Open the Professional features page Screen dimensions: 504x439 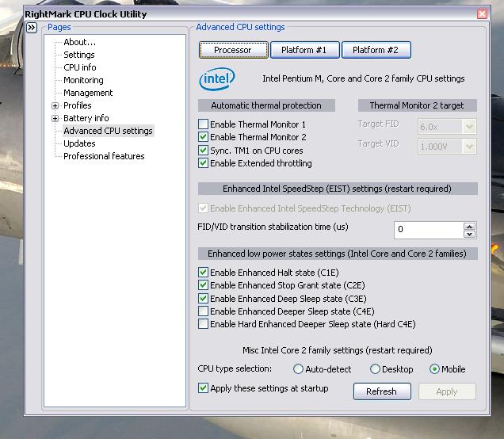104,156
